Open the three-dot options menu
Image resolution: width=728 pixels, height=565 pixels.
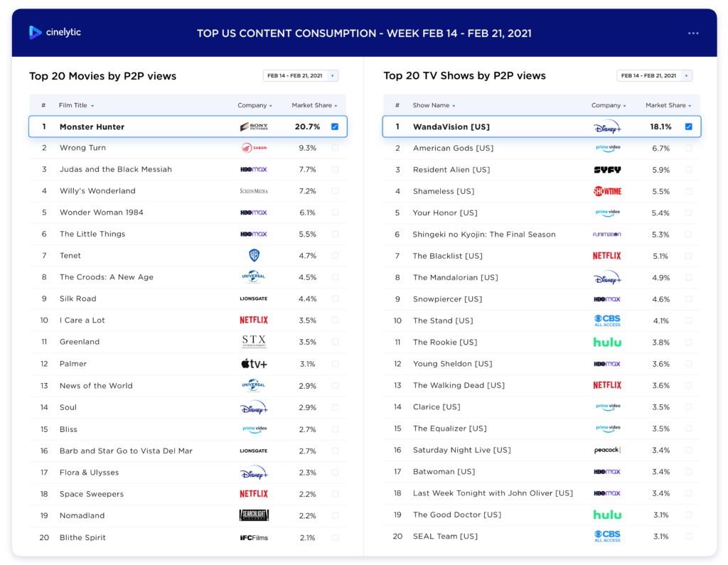[693, 33]
